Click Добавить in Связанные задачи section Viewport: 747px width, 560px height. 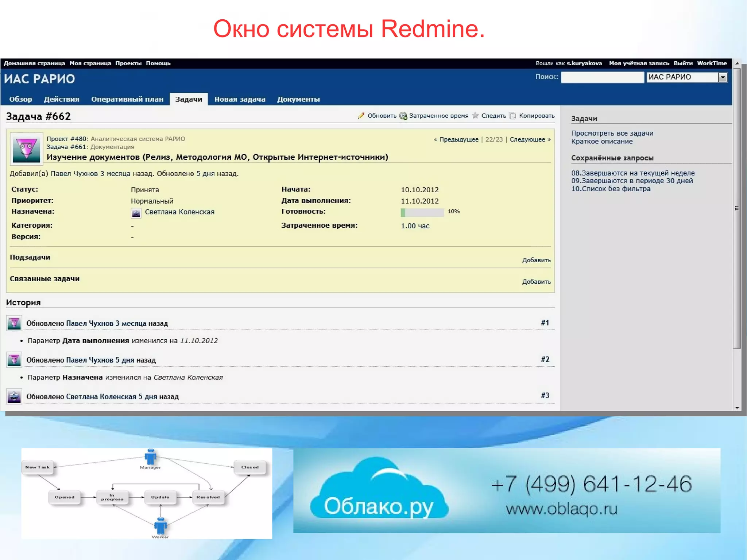point(536,282)
